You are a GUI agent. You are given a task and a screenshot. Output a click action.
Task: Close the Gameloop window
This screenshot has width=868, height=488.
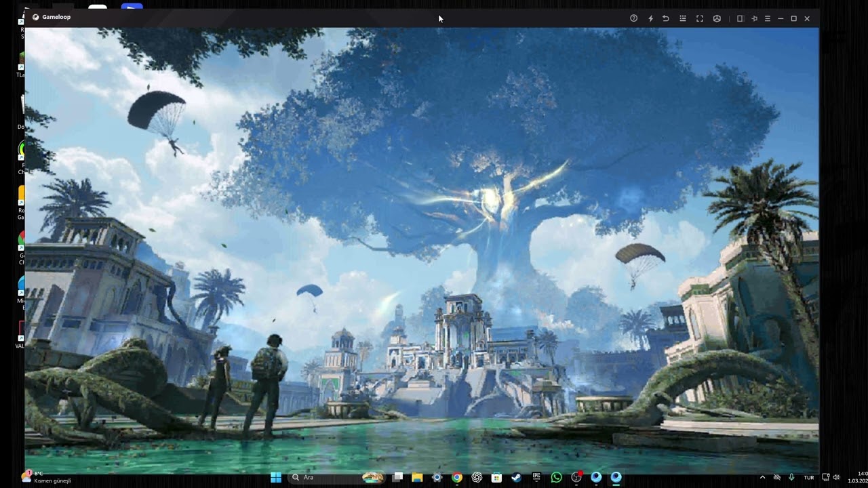807,18
